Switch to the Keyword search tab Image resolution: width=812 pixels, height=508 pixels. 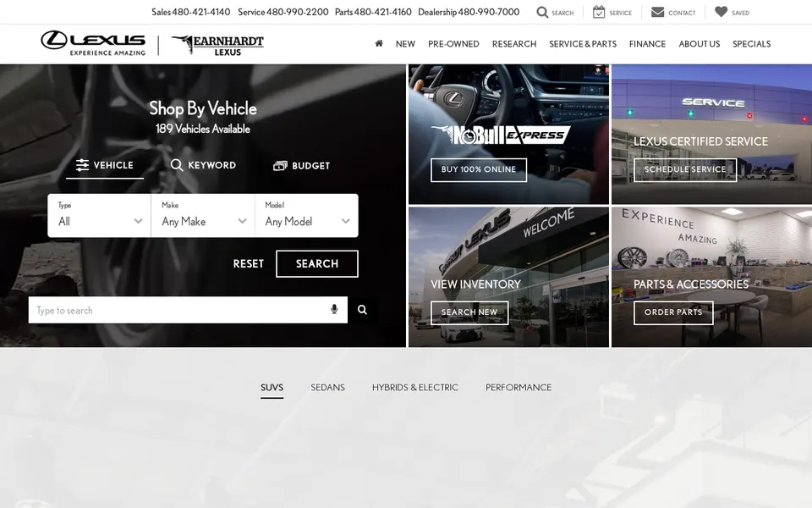(203, 165)
